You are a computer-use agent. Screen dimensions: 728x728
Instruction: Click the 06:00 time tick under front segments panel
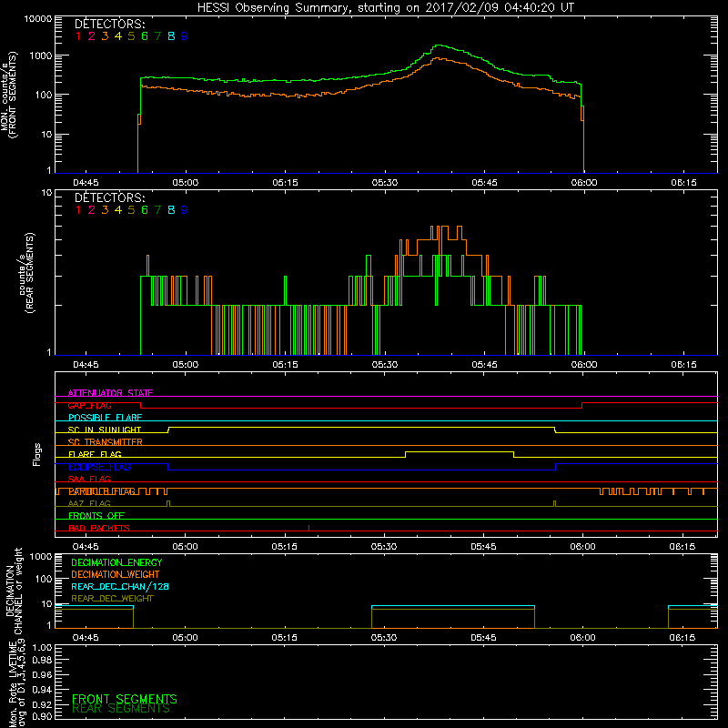tap(584, 183)
